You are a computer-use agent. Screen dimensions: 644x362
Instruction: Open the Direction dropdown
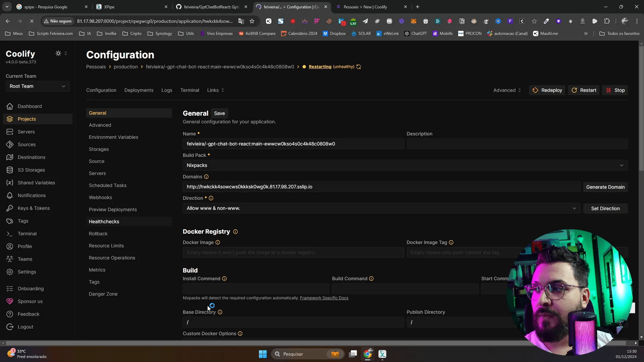pyautogui.click(x=382, y=208)
